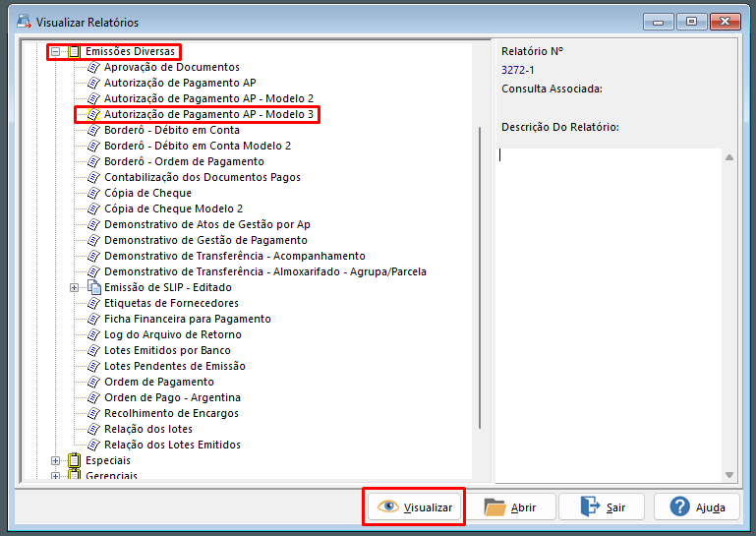Select Borderô - Ordem de Pagamento report
The image size is (756, 536).
point(184,161)
